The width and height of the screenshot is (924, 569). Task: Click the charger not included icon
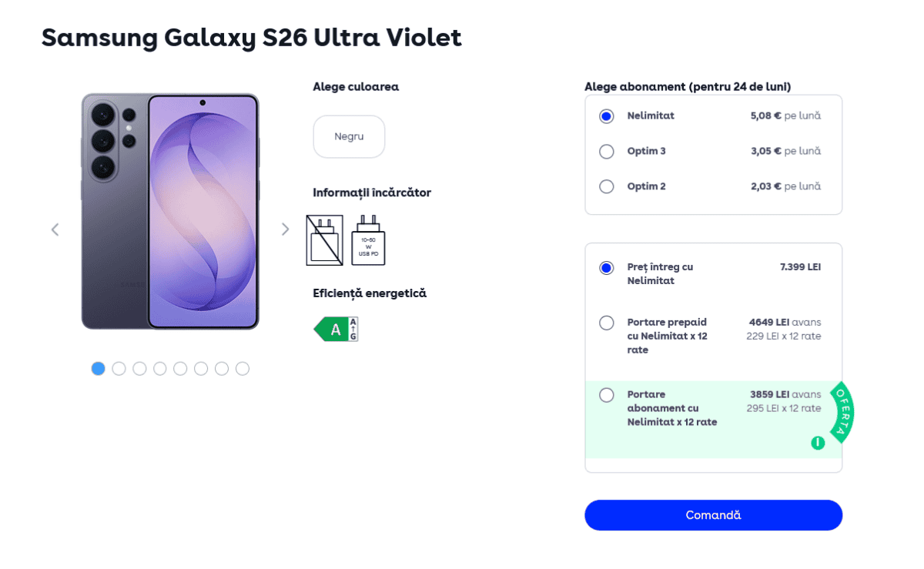tap(324, 240)
